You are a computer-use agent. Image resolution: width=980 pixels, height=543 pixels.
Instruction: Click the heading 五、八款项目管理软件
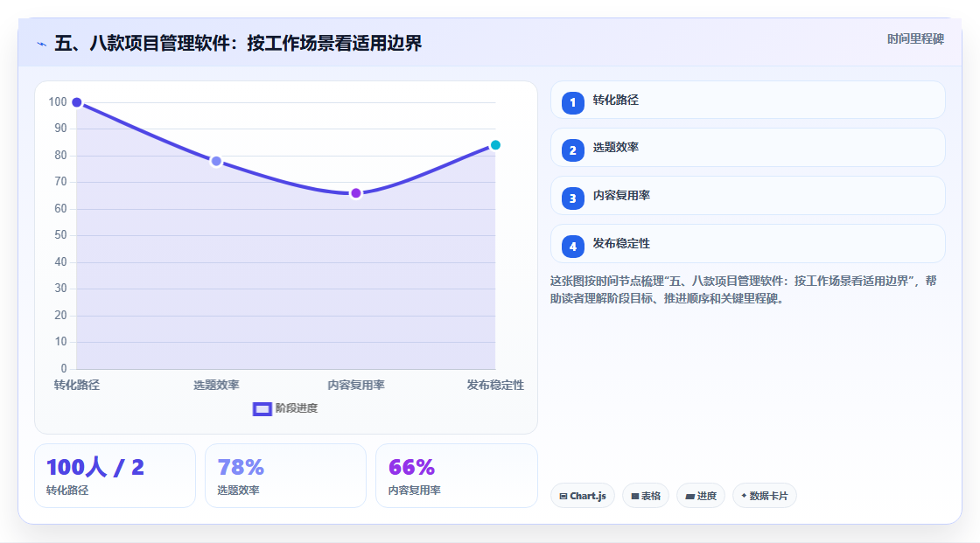click(x=238, y=44)
